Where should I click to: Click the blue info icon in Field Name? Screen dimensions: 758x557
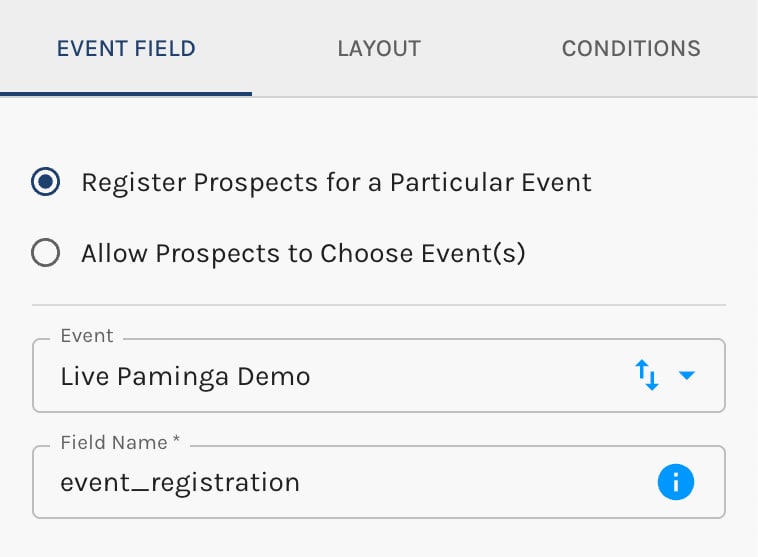[x=675, y=483]
